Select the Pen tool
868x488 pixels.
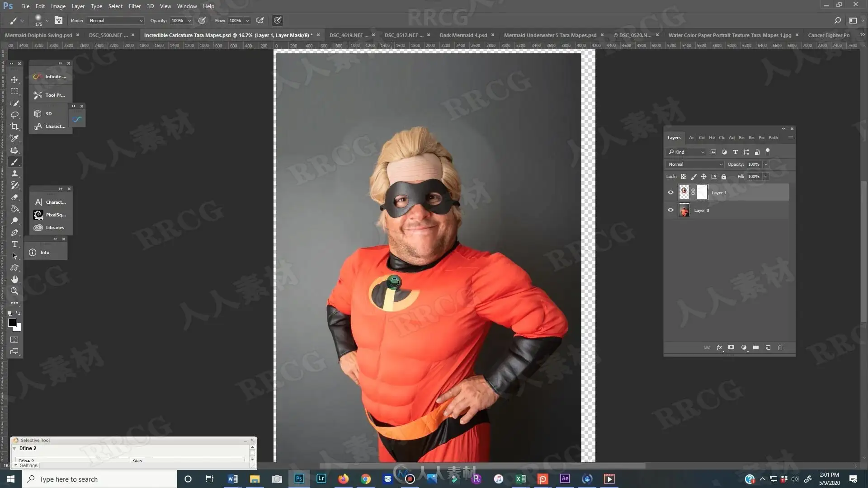(14, 232)
